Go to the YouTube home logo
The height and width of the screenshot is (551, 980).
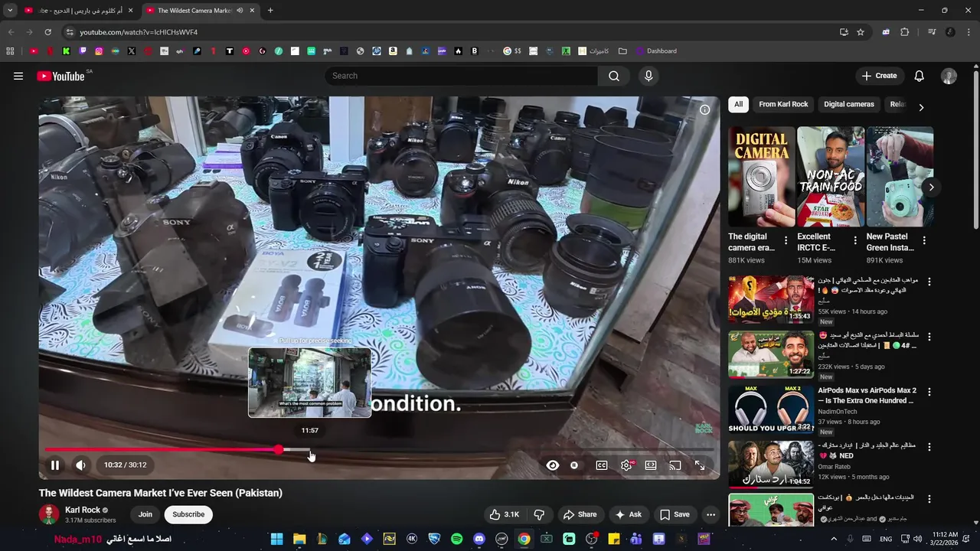tap(60, 76)
